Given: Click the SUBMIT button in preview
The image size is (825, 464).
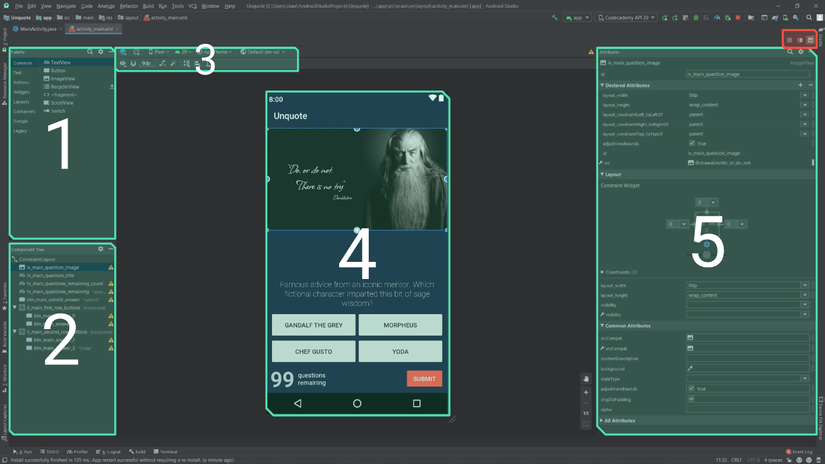Looking at the screenshot, I should point(424,379).
